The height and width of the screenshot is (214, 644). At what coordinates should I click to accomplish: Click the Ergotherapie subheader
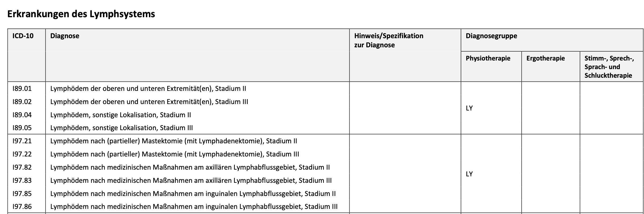click(x=546, y=58)
